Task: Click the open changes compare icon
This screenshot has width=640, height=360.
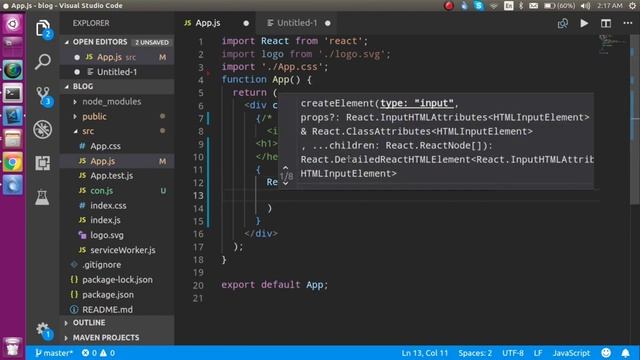Action: [562, 23]
